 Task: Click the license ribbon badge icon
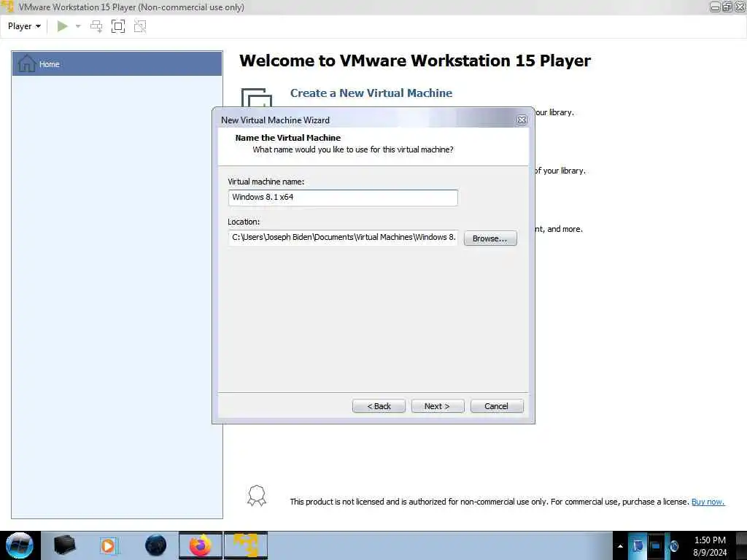257,496
